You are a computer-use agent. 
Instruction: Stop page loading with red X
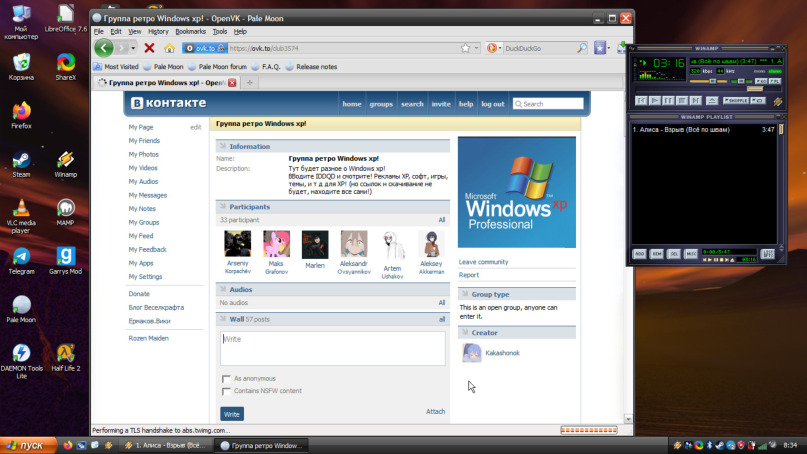click(x=149, y=48)
